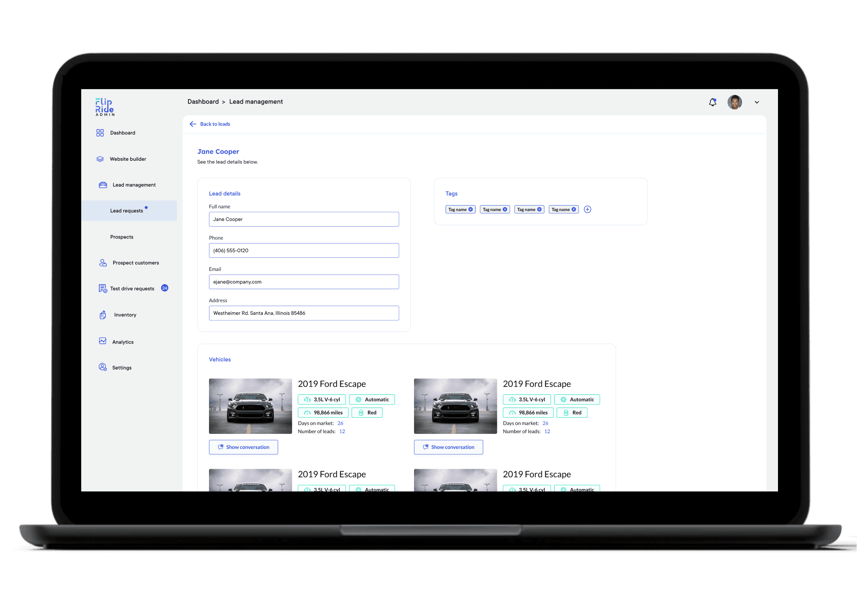Screen dimensions: 868x603
Task: Click the Back to leads link
Action: pos(215,124)
